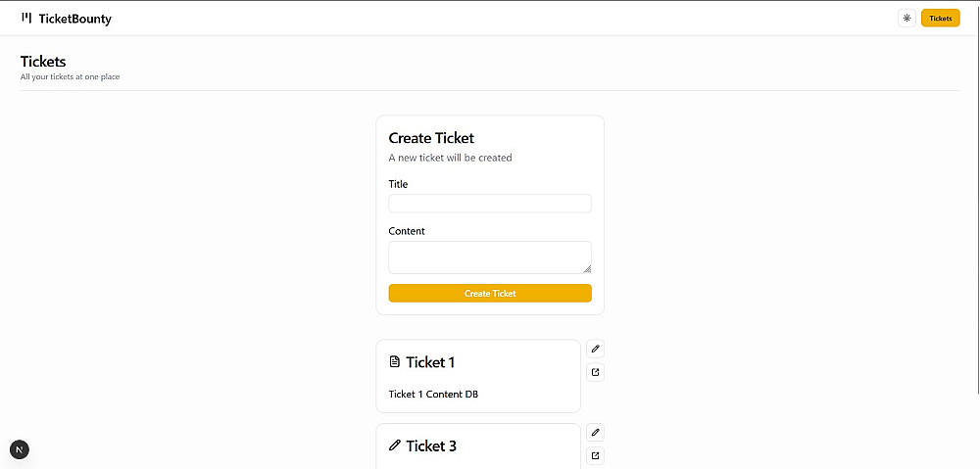Viewport: 980px width, 469px height.
Task: Edit Ticket 1 using pencil button
Action: (x=595, y=349)
